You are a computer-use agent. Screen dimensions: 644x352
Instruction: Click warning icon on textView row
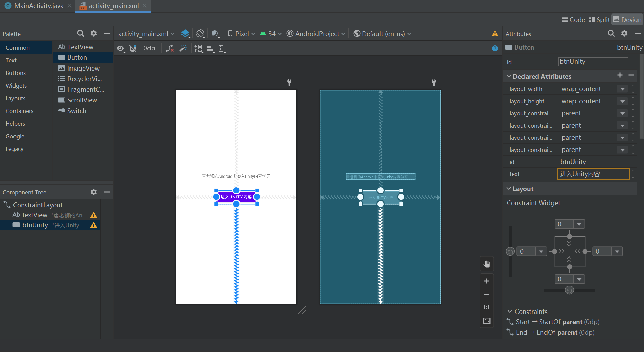pos(94,215)
